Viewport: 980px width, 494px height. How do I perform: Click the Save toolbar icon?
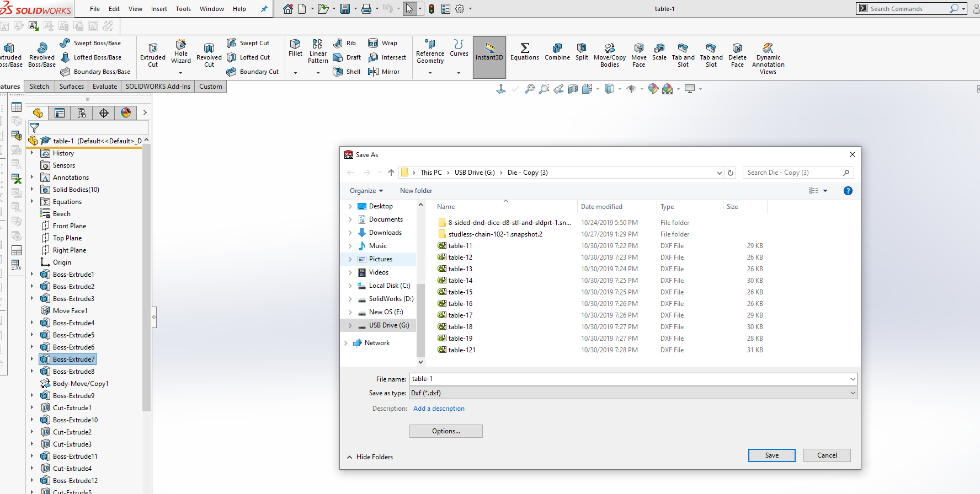[345, 9]
